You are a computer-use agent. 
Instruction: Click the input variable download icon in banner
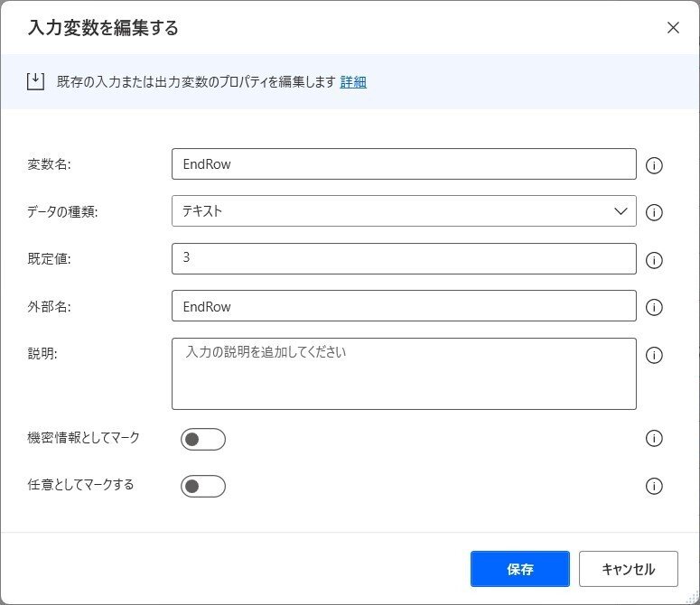(35, 81)
